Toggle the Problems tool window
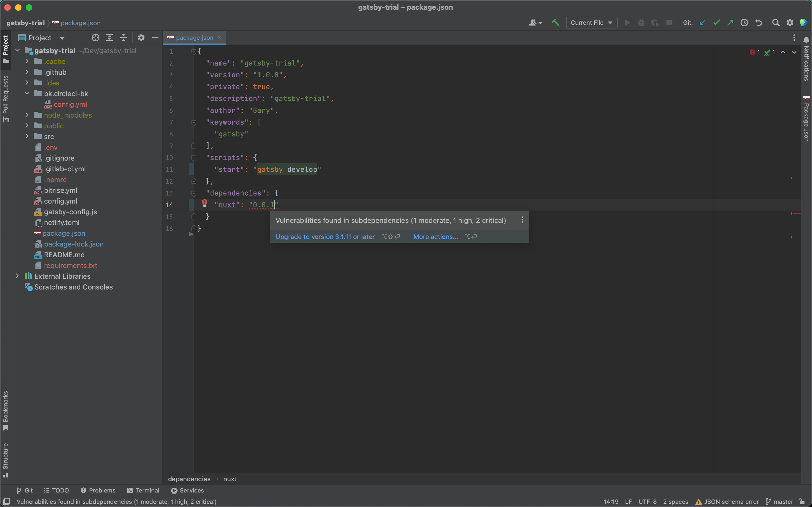This screenshot has height=507, width=812. (98, 490)
